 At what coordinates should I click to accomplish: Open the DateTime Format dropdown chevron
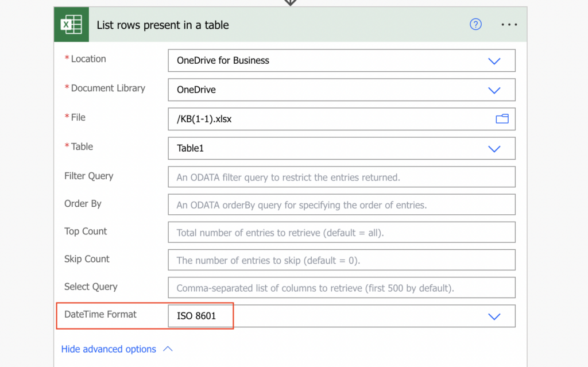[x=494, y=316]
